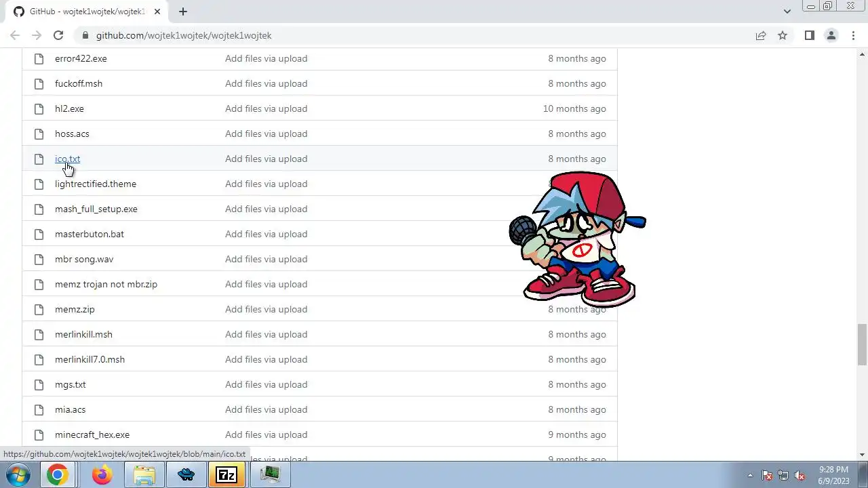
Task: Launch Firefox from the taskbar
Action: 102,475
